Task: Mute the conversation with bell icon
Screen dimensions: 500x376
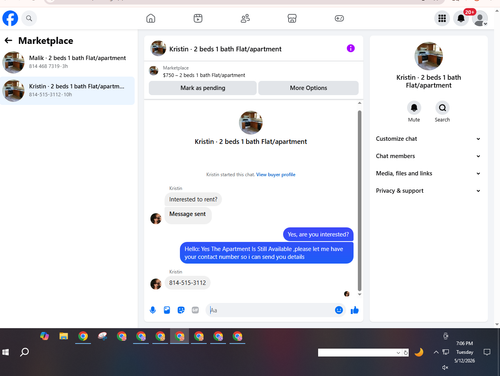Action: pos(414,108)
